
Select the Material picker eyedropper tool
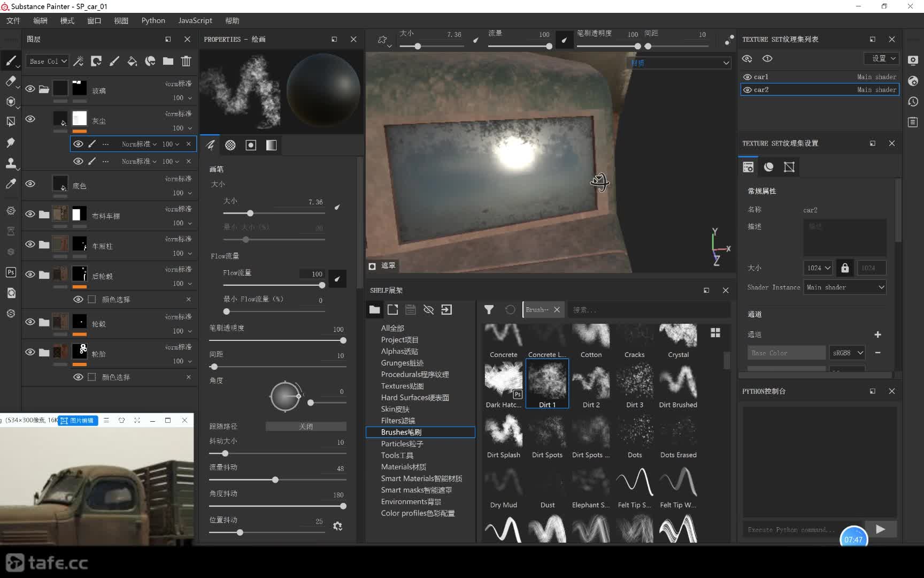pyautogui.click(x=10, y=184)
